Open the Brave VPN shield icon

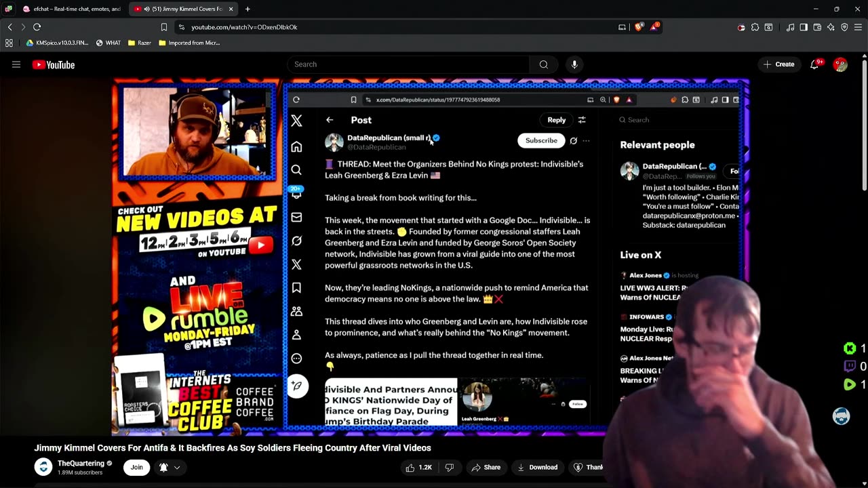tap(844, 27)
